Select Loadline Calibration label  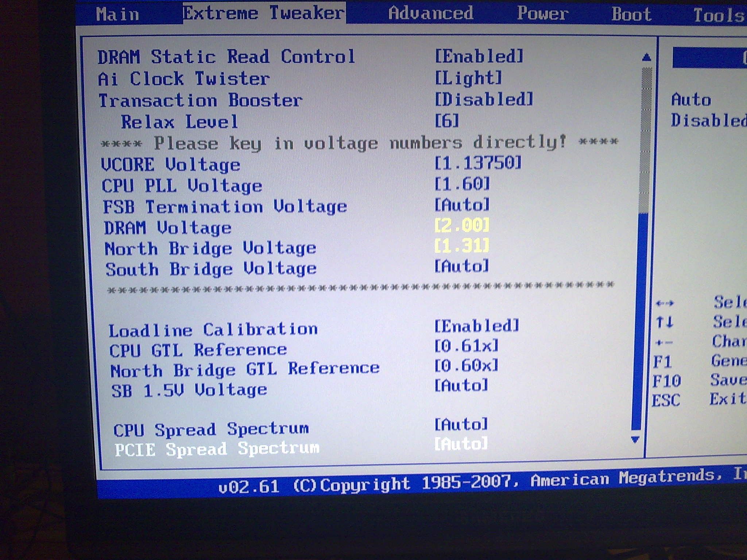click(213, 330)
